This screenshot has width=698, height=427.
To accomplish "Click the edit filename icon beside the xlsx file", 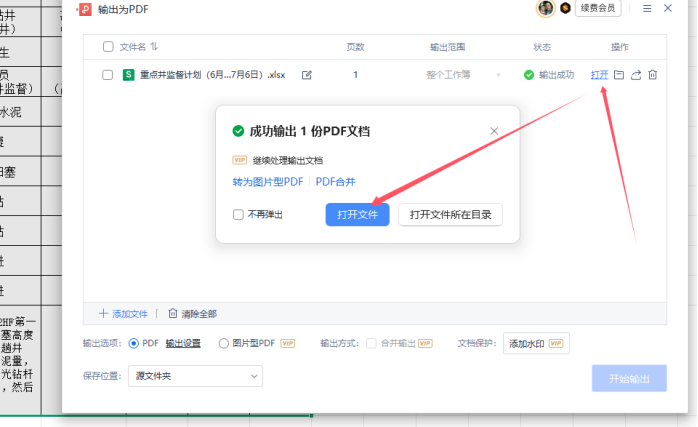I will (307, 75).
